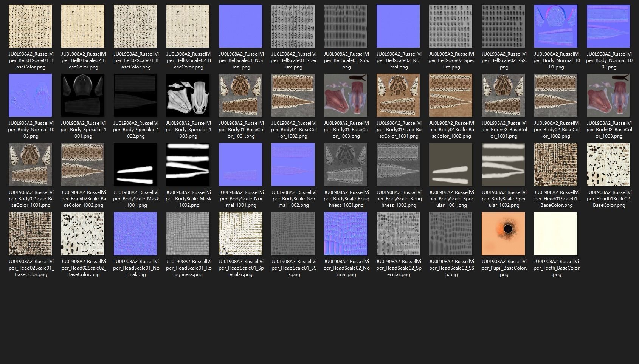Select the Bell01Scale01_BaseColor.png thumbnail
This screenshot has height=364, width=639.
pos(30,26)
